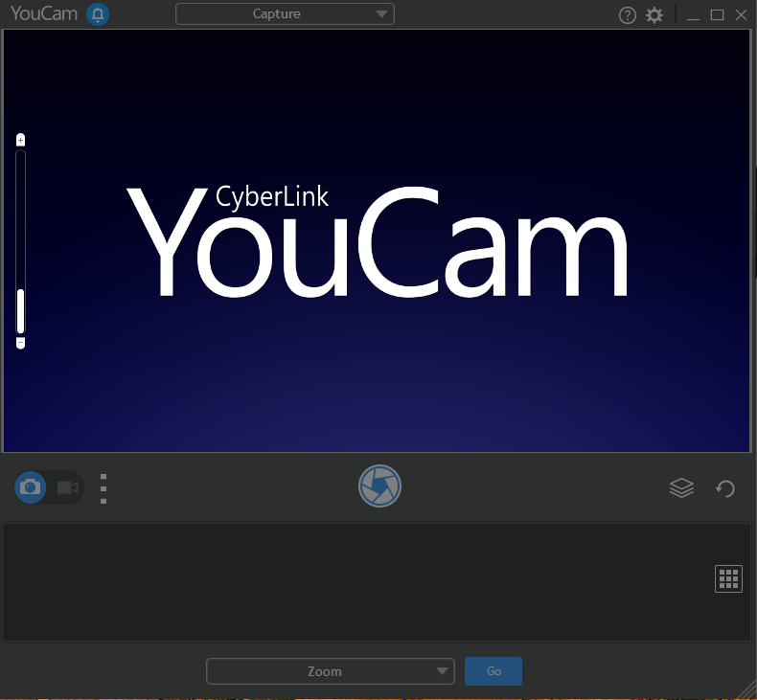Click the Capture dropdown arrow
This screenshot has height=700, width=757.
[382, 14]
